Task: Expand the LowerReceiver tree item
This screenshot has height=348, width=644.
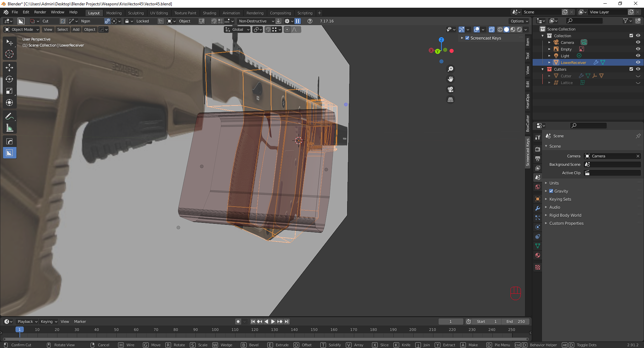Action: (549, 63)
